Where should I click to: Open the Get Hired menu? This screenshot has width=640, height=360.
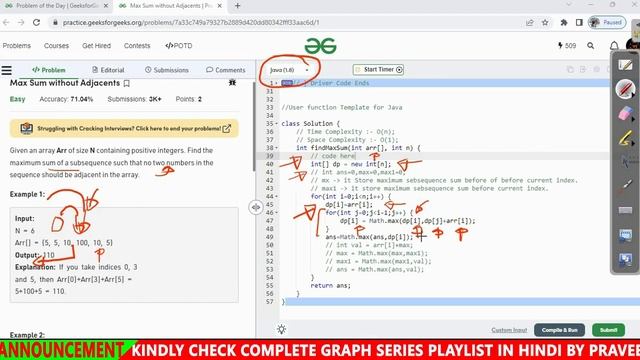point(96,46)
